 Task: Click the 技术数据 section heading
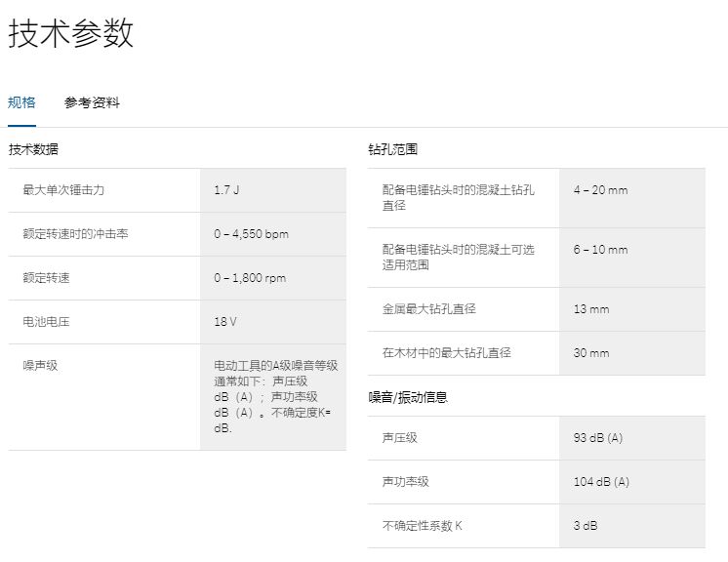pos(33,149)
